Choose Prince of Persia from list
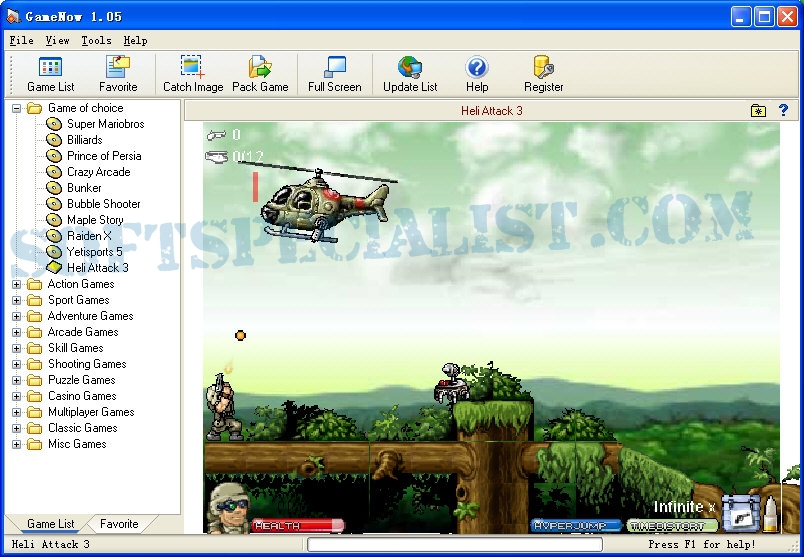 click(x=104, y=156)
